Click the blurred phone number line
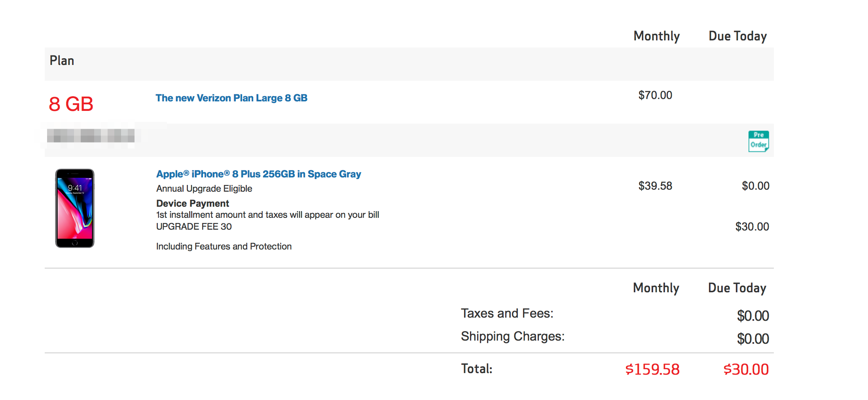Screen dimensions: 868x400 (x=91, y=136)
